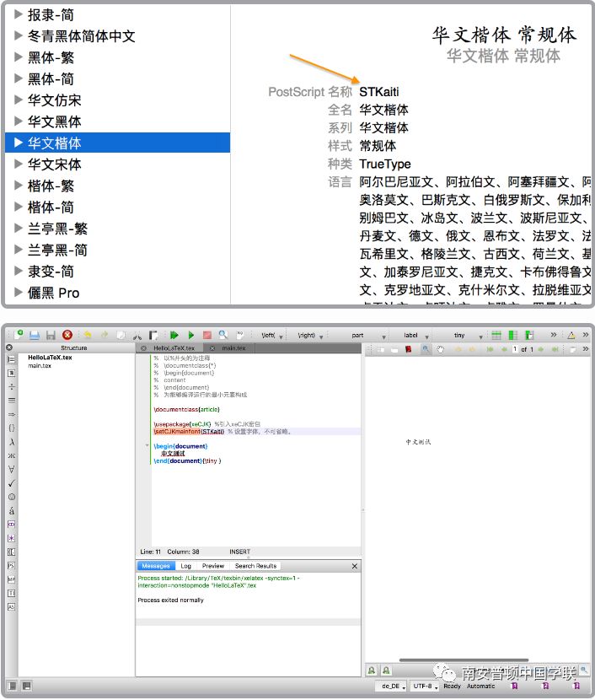Close the messages panel with the X

(354, 566)
